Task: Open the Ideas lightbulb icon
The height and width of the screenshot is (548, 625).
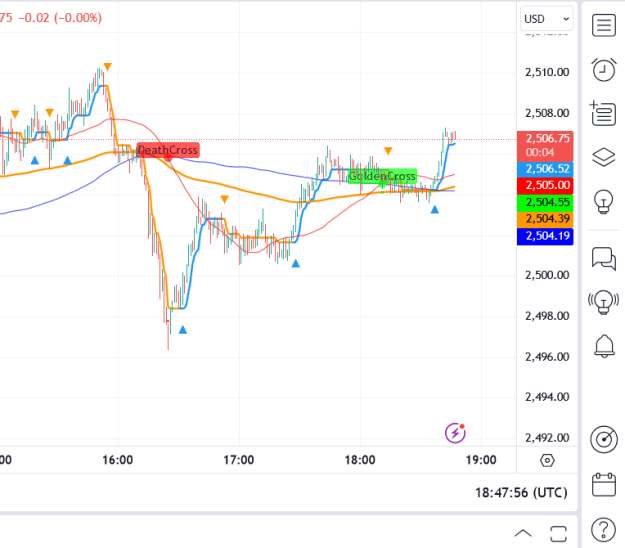Action: pyautogui.click(x=603, y=201)
